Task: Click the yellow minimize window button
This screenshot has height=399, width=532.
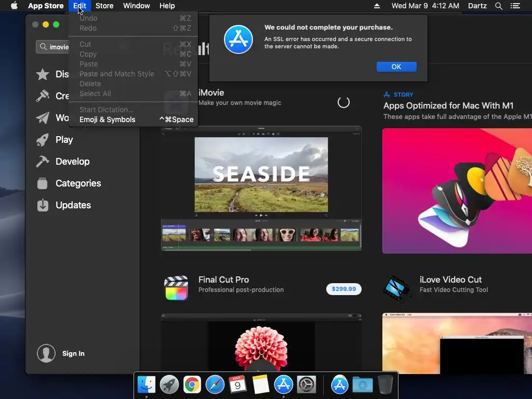Action: coord(46,24)
